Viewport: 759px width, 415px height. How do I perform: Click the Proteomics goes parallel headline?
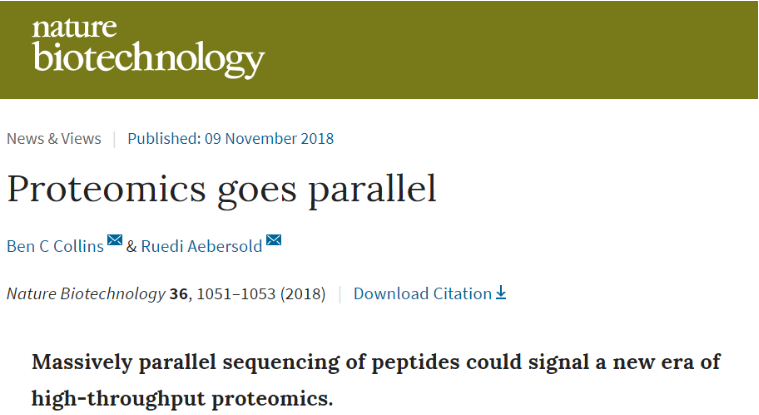tap(222, 188)
